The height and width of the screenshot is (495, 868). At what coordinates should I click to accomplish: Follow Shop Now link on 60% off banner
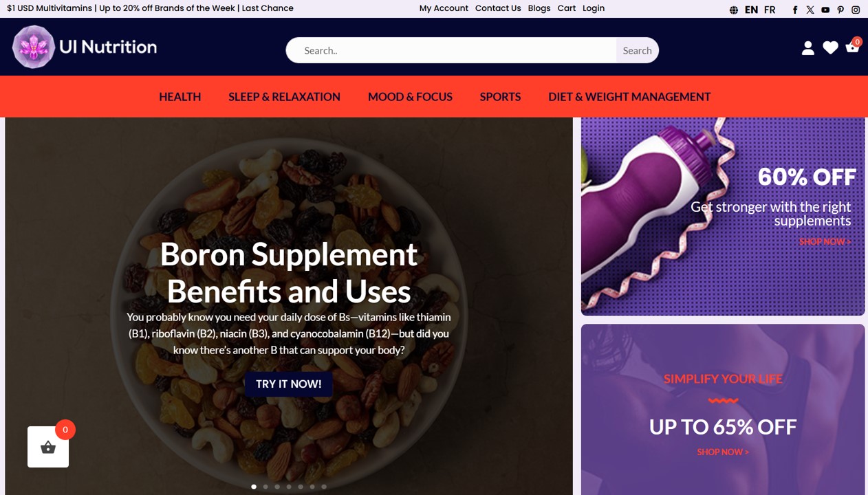(825, 242)
